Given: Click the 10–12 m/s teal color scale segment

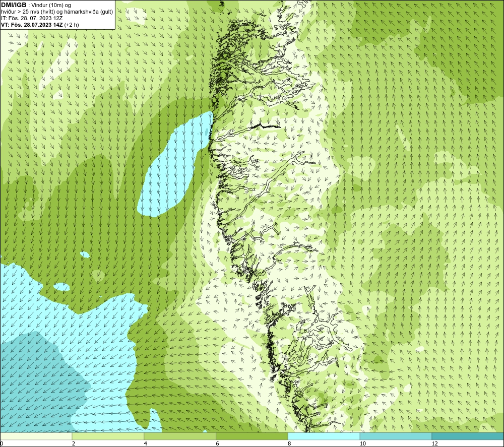Looking at the screenshot, I should click(x=396, y=436).
